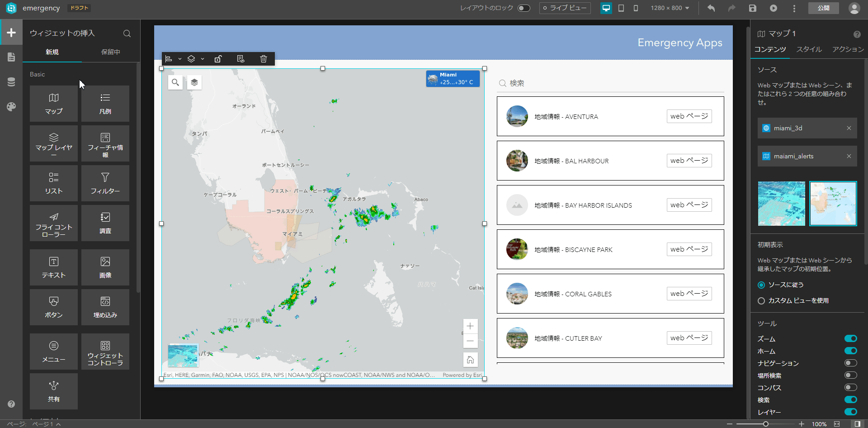The width and height of the screenshot is (868, 428).
Task: Select the 調査 widget
Action: click(x=105, y=223)
